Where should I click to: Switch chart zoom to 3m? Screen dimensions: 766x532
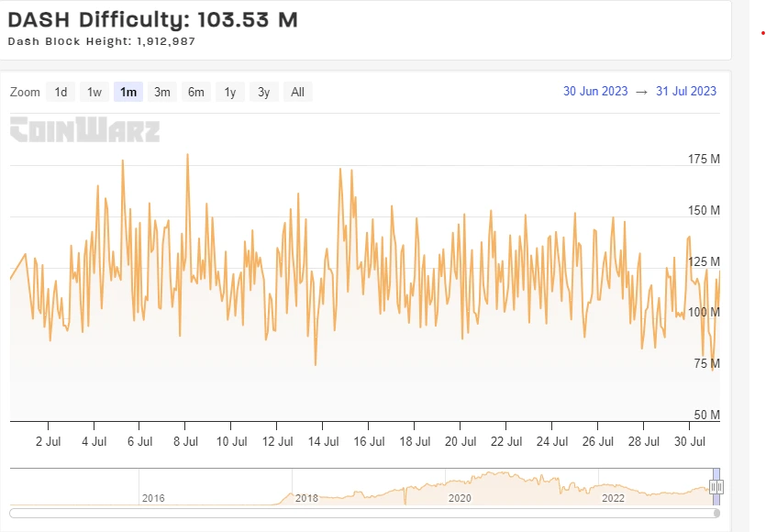[x=162, y=92]
